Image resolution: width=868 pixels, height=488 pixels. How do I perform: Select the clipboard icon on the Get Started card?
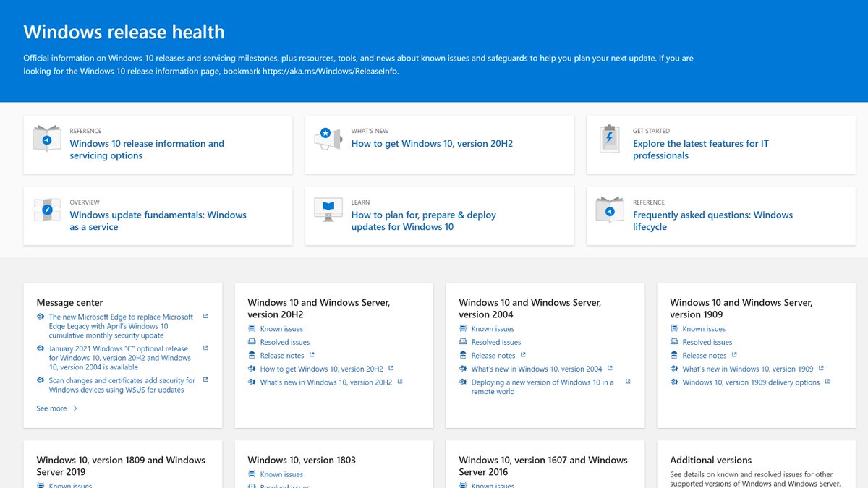(x=610, y=139)
